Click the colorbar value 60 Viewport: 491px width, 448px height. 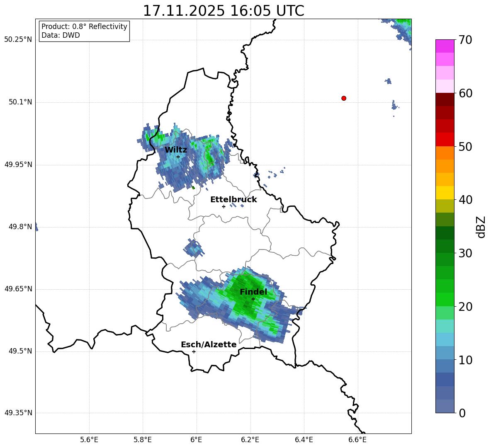(466, 93)
